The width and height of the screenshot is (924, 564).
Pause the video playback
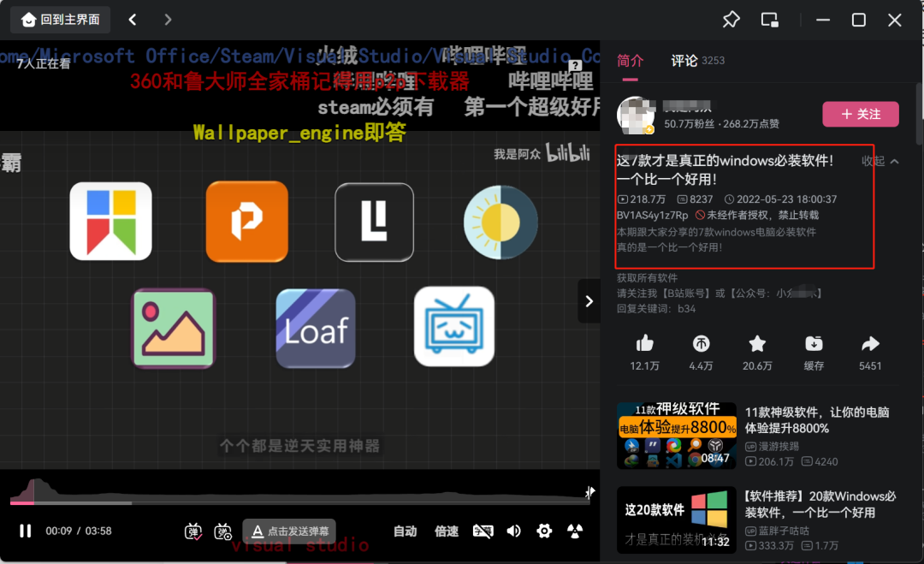(25, 531)
